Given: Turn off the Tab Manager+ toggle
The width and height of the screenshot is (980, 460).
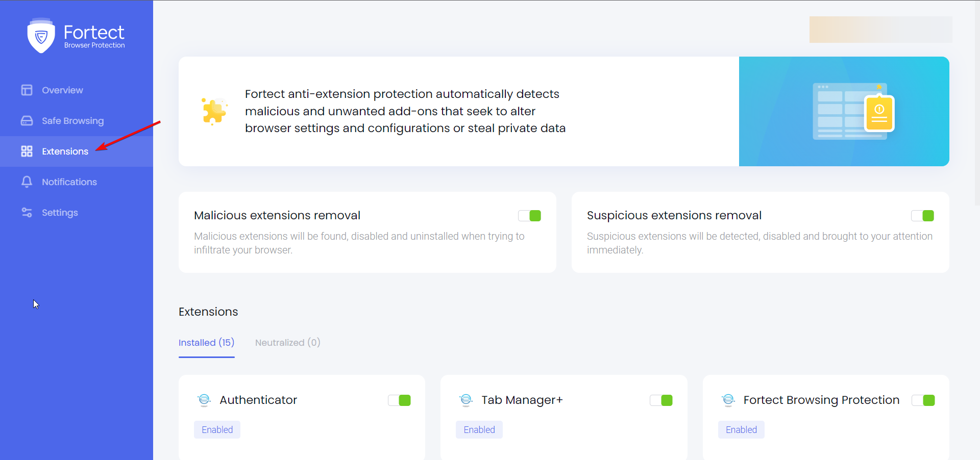Looking at the screenshot, I should coord(661,400).
